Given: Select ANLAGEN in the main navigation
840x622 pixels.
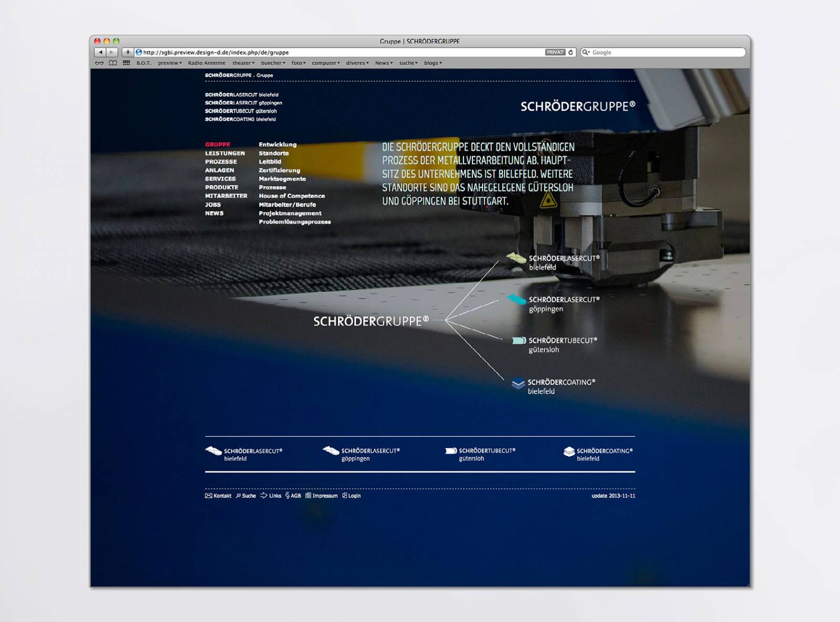Looking at the screenshot, I should point(219,170).
